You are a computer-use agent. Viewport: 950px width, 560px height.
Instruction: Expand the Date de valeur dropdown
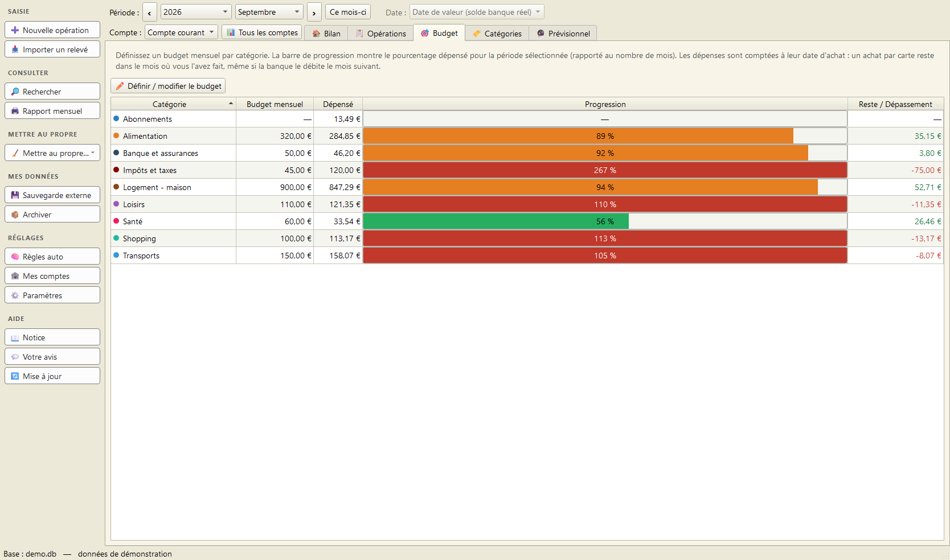pos(477,12)
